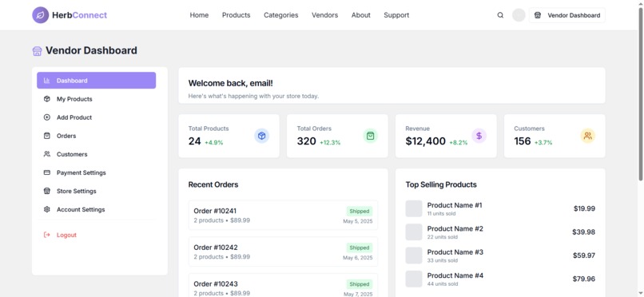Open Account Settings from the sidebar
Image resolution: width=644 pixels, height=297 pixels.
click(96, 210)
